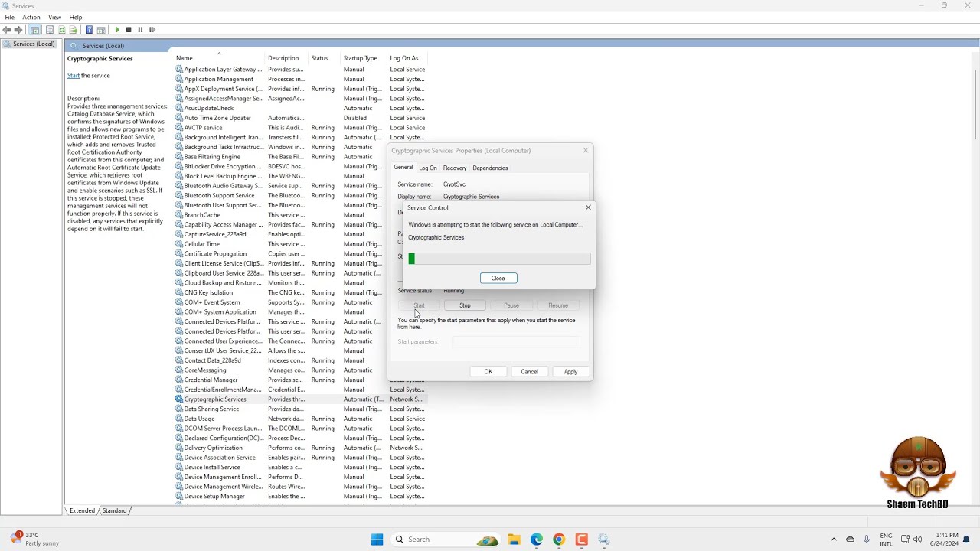Screen dimensions: 980x551
Task: Close Service Control dialog with X
Action: tap(588, 207)
